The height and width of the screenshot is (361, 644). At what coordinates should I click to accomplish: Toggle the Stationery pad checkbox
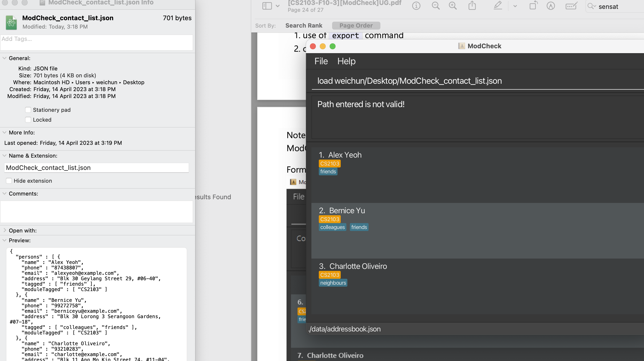[28, 110]
